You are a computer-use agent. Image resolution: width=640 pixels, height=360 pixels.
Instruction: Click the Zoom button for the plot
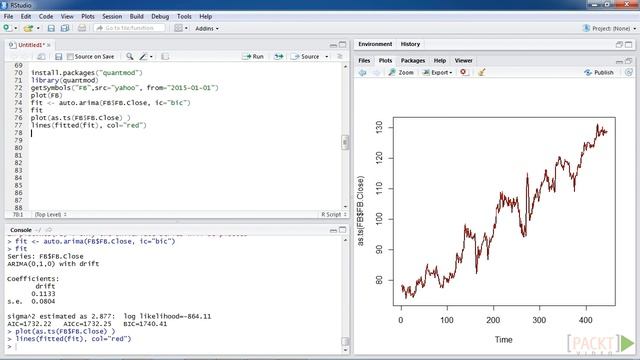click(401, 72)
